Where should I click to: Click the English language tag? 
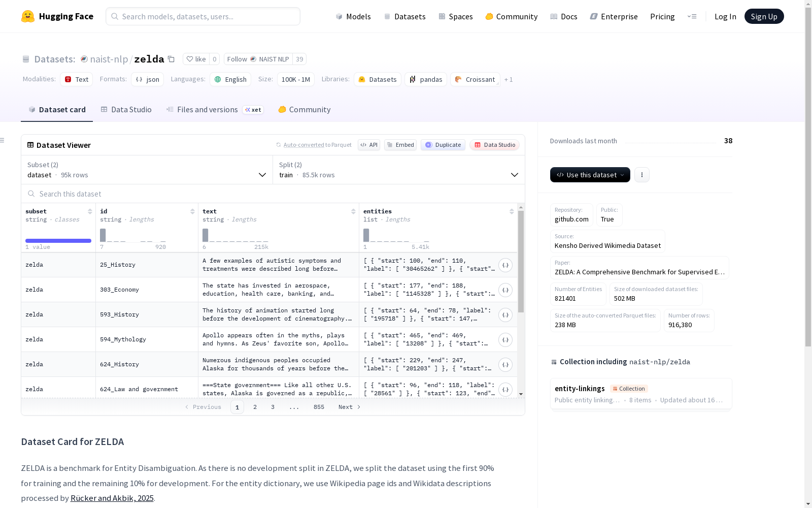tap(230, 79)
